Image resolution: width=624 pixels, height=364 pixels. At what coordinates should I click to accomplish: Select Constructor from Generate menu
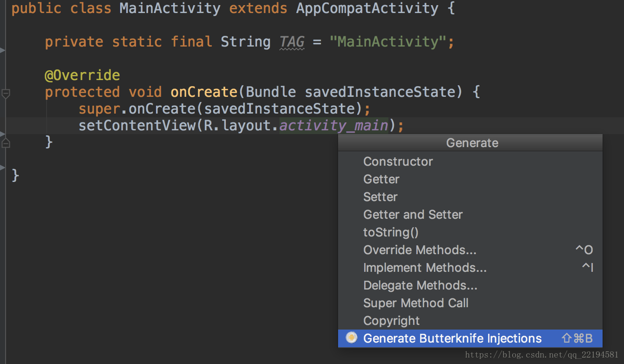pos(398,162)
